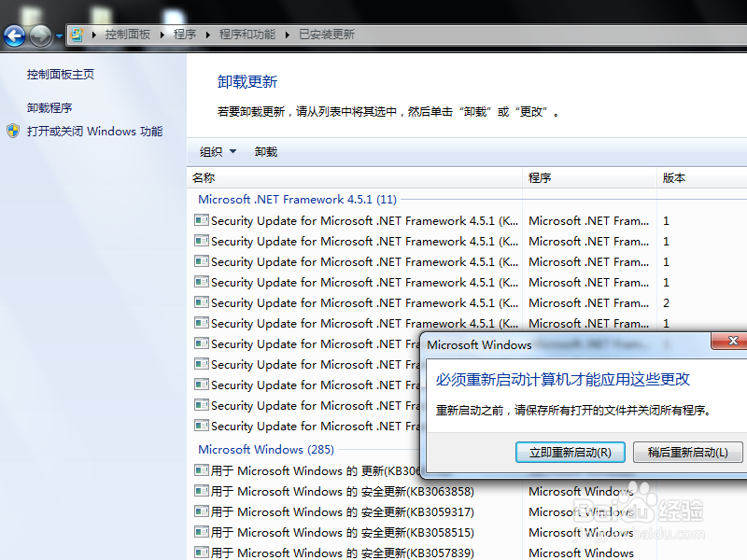Click the dialog heading 必须重新启动计算机才能应用这些更改
This screenshot has height=560, width=747.
point(563,380)
